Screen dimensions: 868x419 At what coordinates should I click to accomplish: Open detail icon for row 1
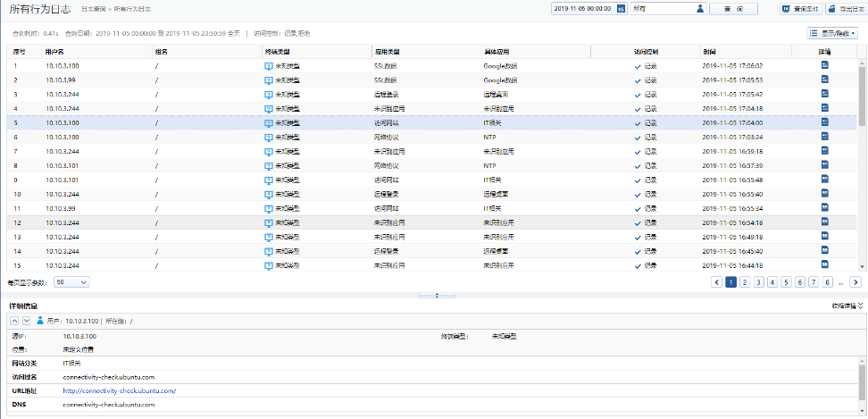tap(824, 65)
